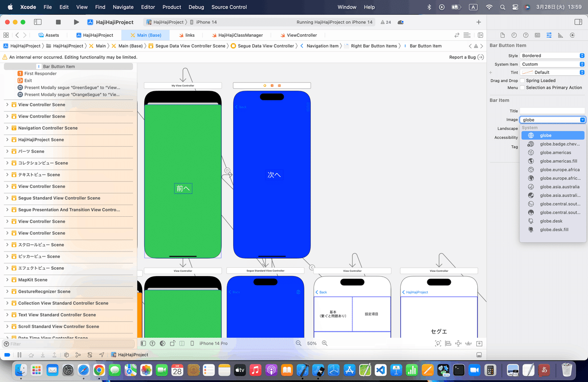Viewport: 588px width, 382px height.
Task: Toggle the debug area at bottom right
Action: (x=479, y=355)
